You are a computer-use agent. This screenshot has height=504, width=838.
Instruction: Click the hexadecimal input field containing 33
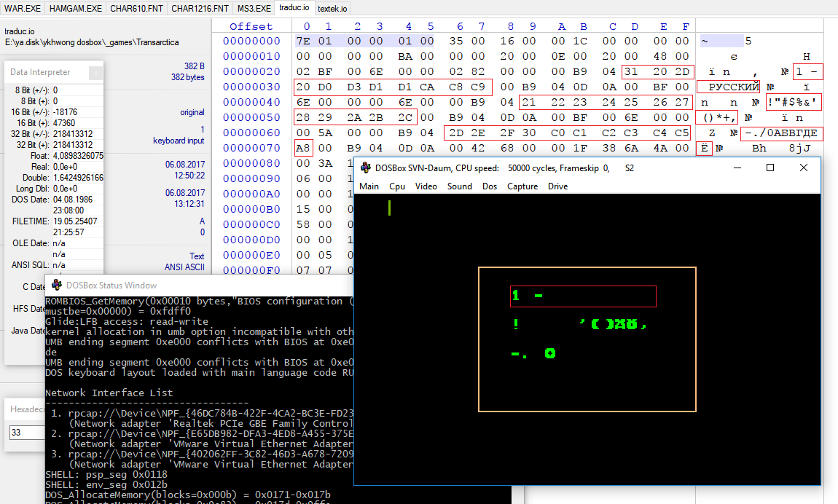tap(26, 433)
